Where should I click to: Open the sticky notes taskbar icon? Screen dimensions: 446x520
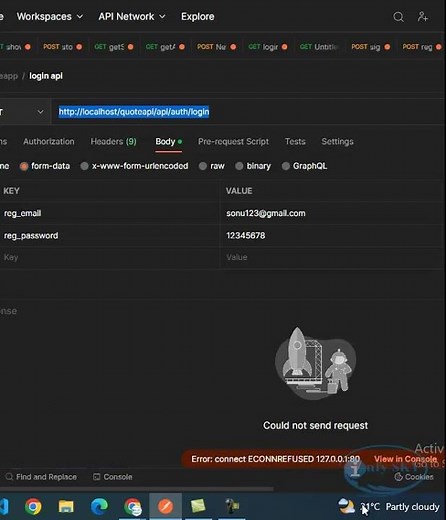(198, 506)
